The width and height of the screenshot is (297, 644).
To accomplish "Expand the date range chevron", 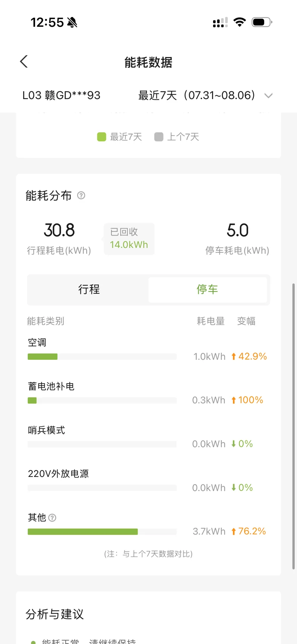I will coord(268,96).
